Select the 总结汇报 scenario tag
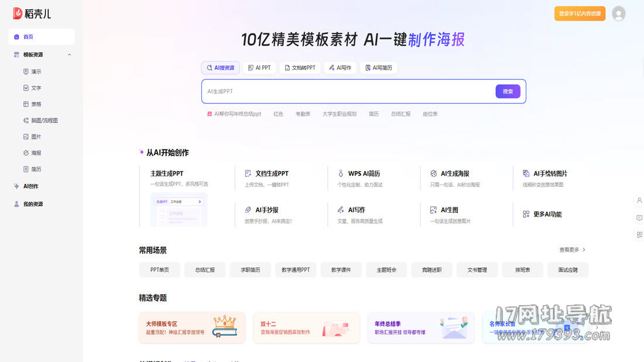Viewport: 644px width, 362px height. 204,270
